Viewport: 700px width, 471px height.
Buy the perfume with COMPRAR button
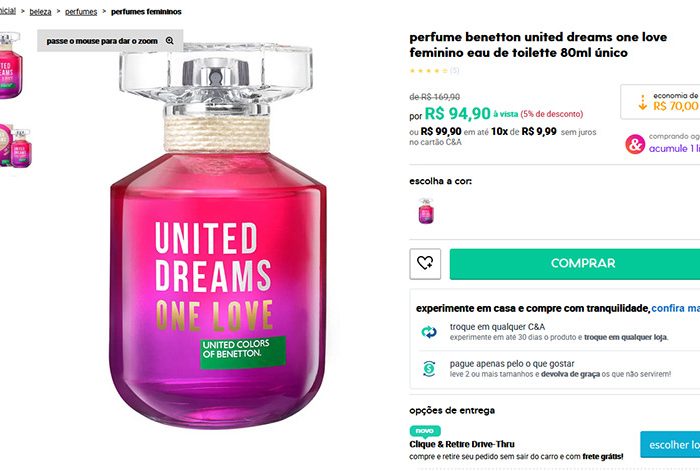(575, 264)
